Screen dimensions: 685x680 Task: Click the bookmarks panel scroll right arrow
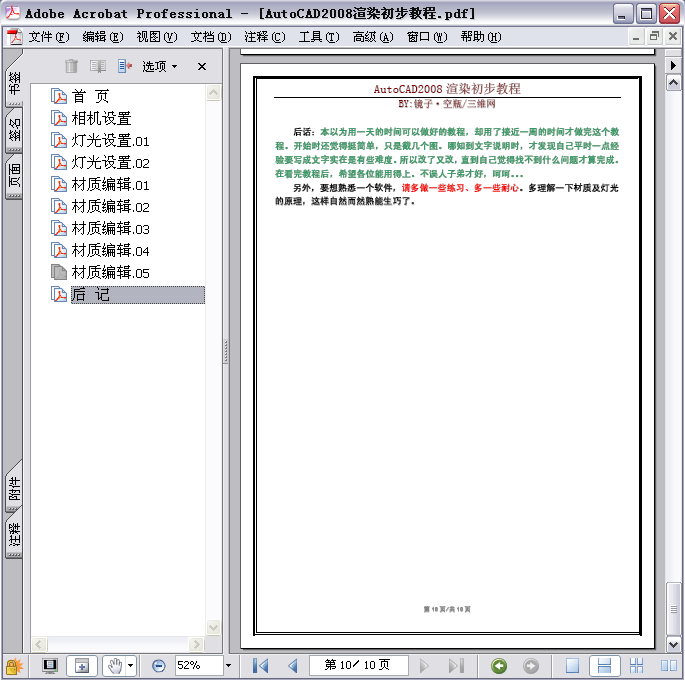pyautogui.click(x=196, y=644)
